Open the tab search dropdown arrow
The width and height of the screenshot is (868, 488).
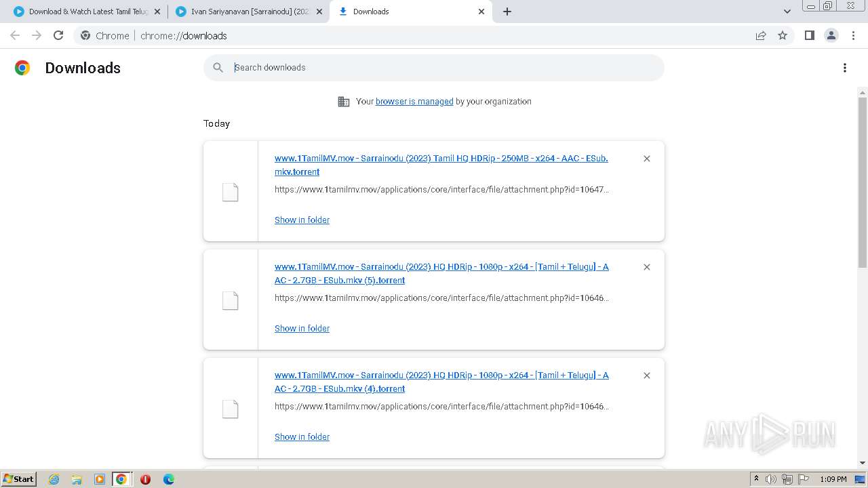787,12
